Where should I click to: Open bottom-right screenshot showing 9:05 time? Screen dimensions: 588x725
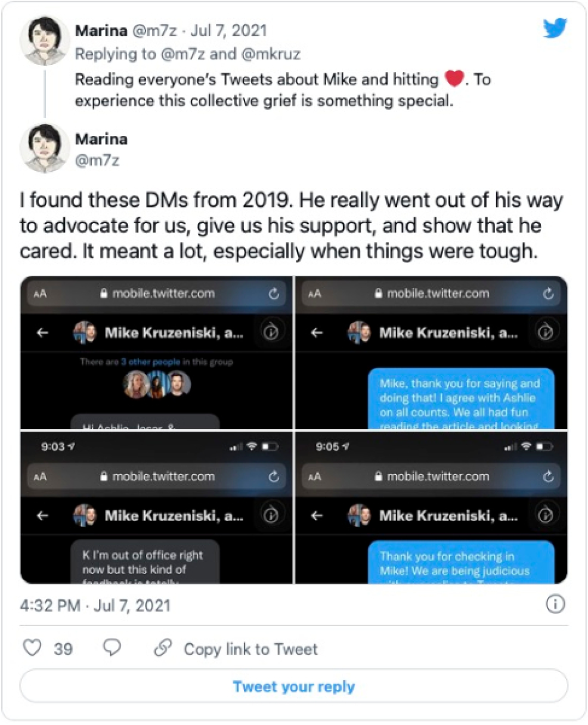(431, 507)
